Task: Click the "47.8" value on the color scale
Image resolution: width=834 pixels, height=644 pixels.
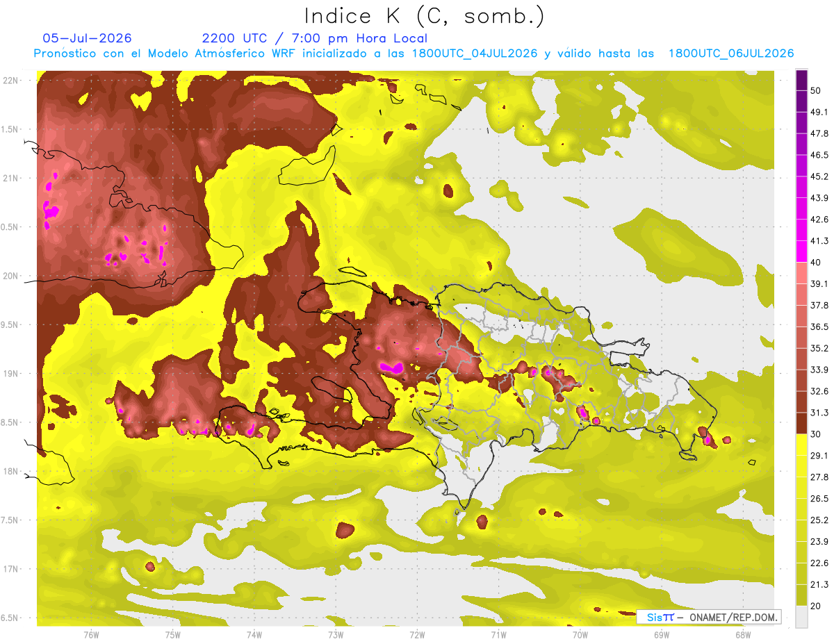Action: tap(819, 133)
